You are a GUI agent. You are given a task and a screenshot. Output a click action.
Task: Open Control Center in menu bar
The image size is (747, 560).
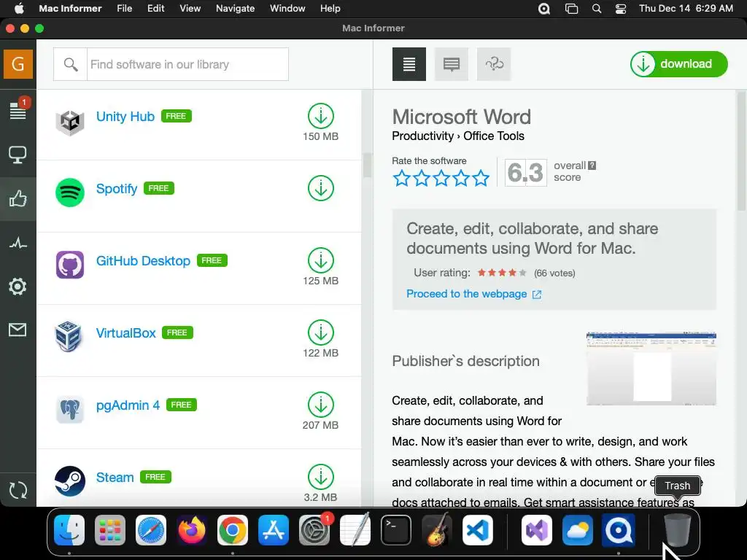(x=621, y=9)
